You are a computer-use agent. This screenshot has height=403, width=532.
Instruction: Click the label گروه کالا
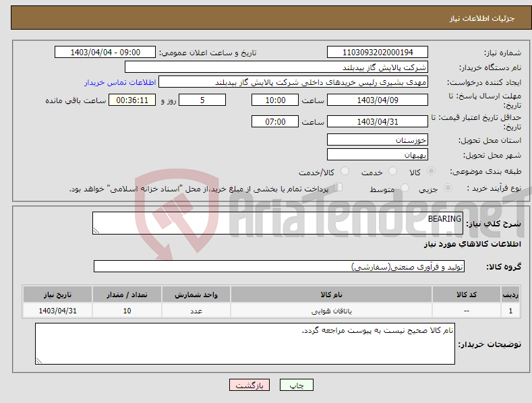504,267
